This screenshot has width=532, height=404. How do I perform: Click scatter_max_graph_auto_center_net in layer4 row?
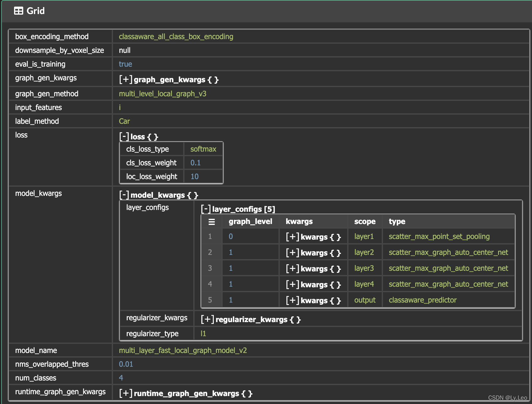tap(448, 284)
